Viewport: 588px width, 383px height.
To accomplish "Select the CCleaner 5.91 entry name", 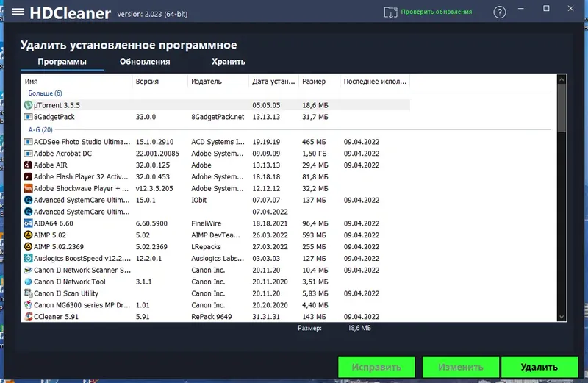I will pyautogui.click(x=57, y=316).
